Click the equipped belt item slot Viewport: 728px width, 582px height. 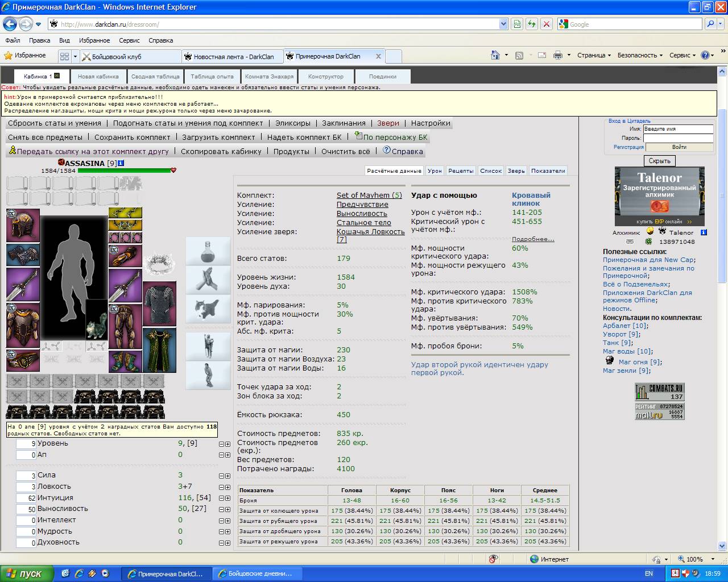tap(23, 361)
